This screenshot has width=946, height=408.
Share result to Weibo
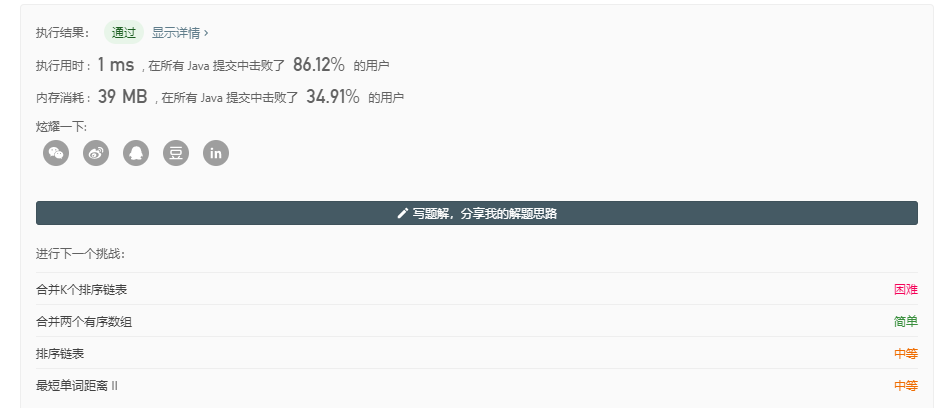(x=96, y=153)
